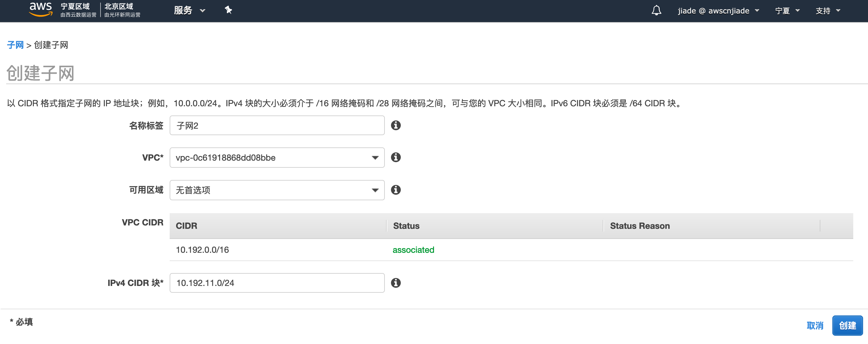The width and height of the screenshot is (868, 344).
Task: Go to 子网 breadcrumb link
Action: tap(15, 45)
